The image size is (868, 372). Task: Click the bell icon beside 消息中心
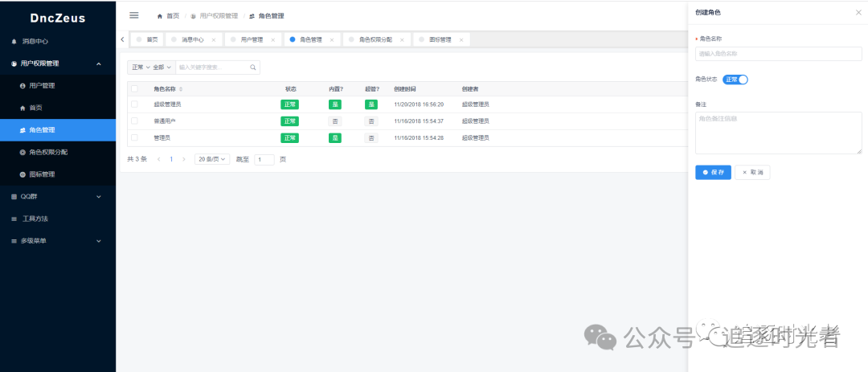14,42
